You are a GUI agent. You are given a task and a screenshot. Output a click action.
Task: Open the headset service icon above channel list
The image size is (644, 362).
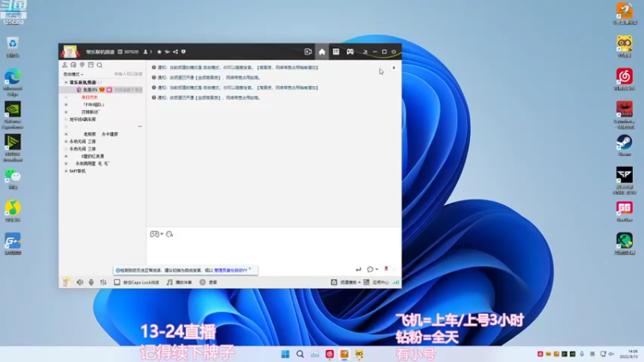click(x=73, y=65)
